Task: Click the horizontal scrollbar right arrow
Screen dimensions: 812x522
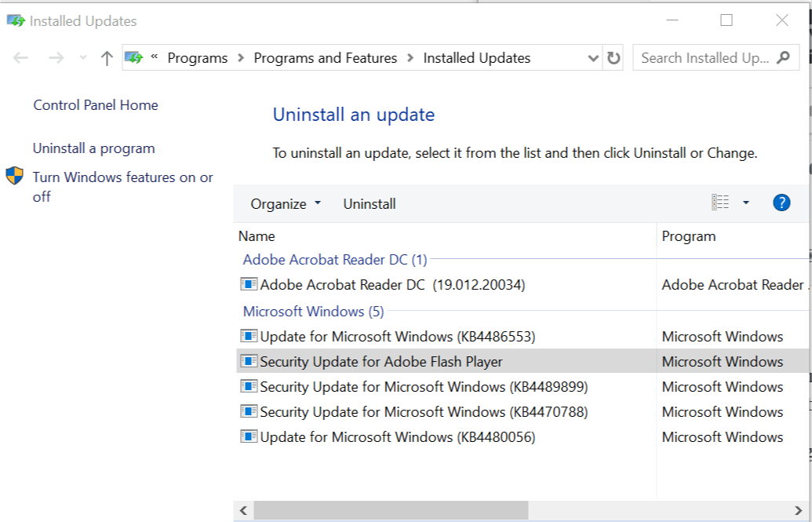Action: [799, 510]
